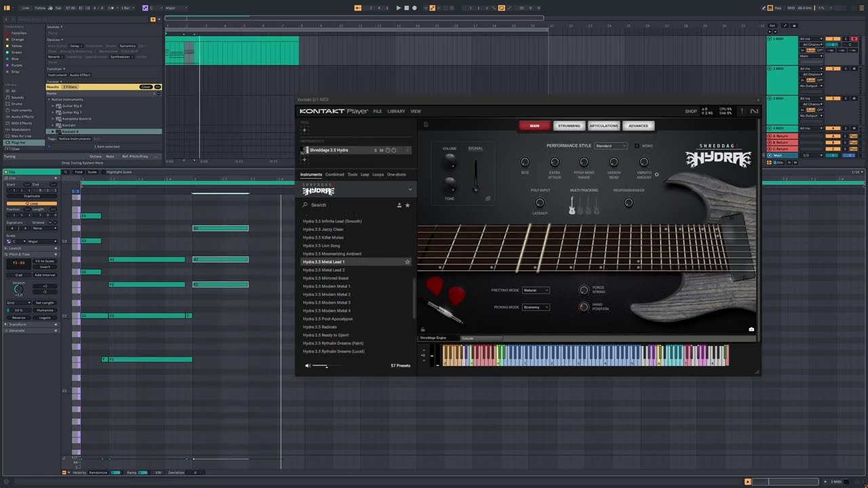Viewport: 868px width, 488px height.
Task: Toggle Scale mode button in piano roll
Action: coord(92,171)
